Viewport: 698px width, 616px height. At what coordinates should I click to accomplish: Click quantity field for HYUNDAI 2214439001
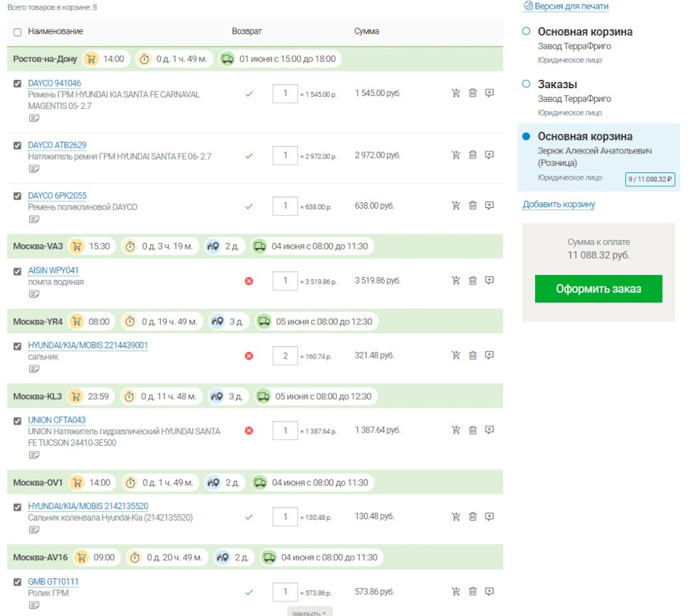pos(285,356)
